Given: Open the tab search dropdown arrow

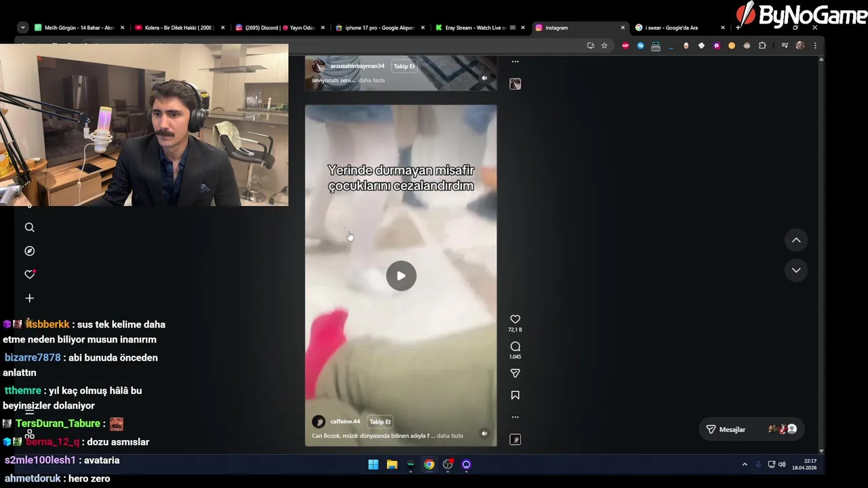Looking at the screenshot, I should [22, 28].
